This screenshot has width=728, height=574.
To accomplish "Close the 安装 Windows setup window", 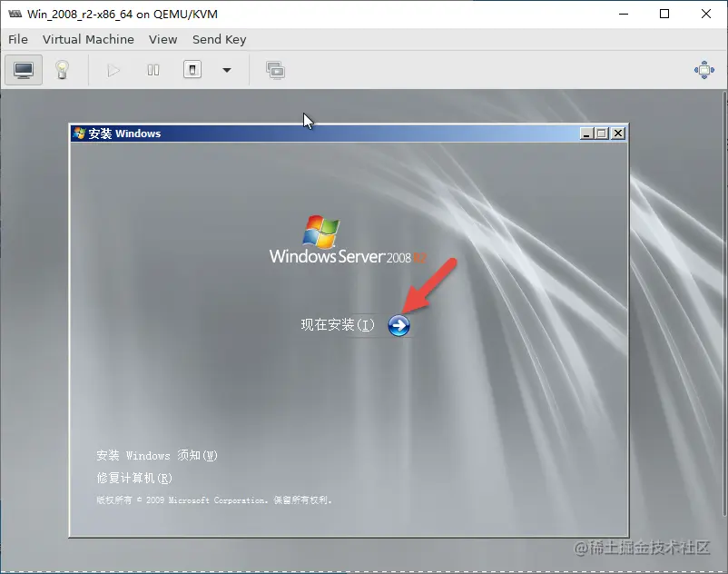I will (618, 134).
